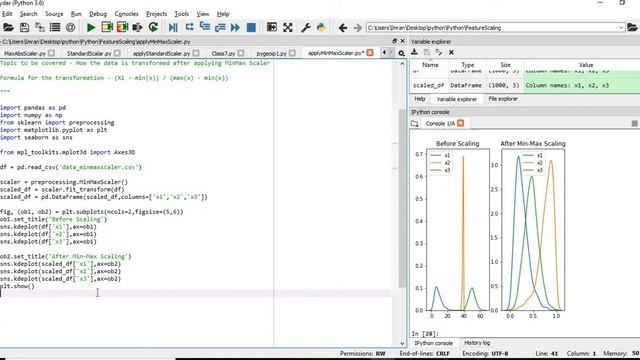Remove all variables X icon

tap(451, 52)
